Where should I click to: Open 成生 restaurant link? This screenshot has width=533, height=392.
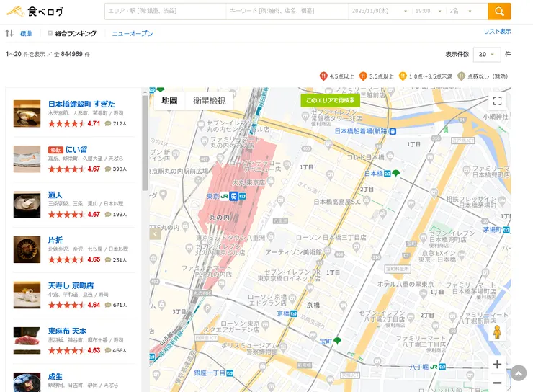[x=55, y=377]
